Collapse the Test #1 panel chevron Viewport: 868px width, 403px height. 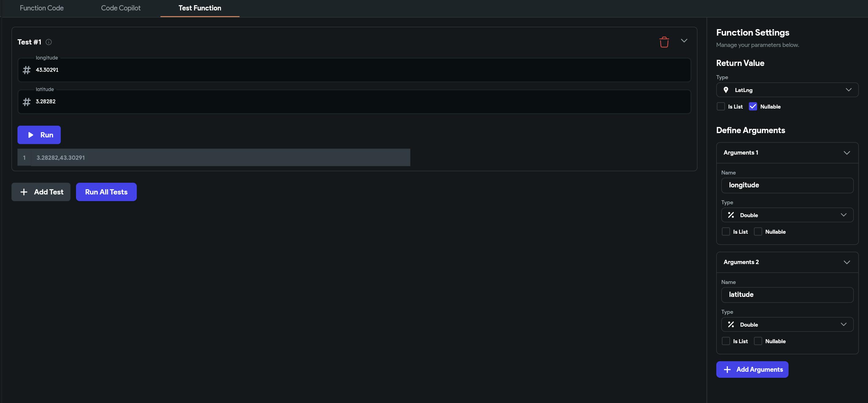point(684,41)
